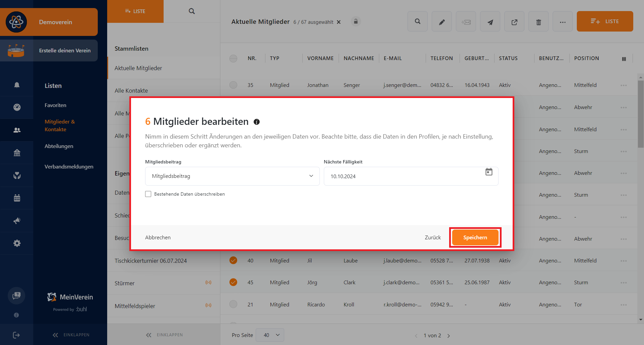Viewport: 644px width, 345px height.
Task: Open Tischkickerturnier 06.07.2024 list
Action: (x=164, y=261)
